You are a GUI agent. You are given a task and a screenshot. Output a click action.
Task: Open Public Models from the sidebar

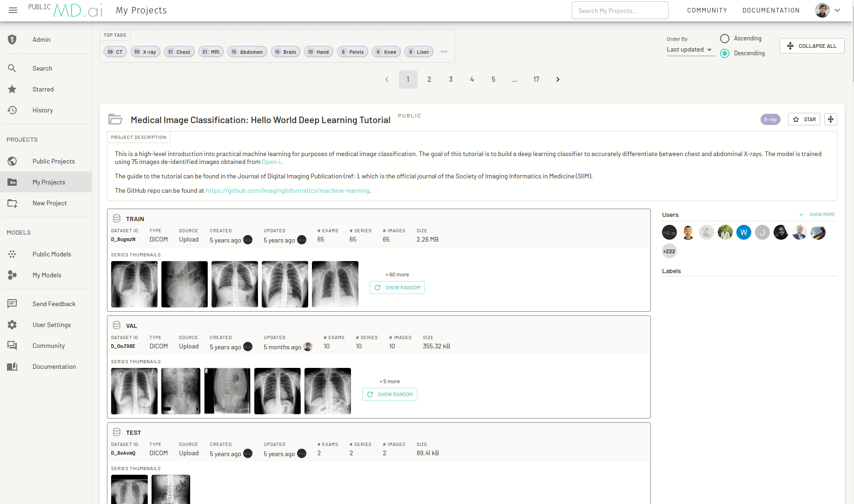coord(12,254)
